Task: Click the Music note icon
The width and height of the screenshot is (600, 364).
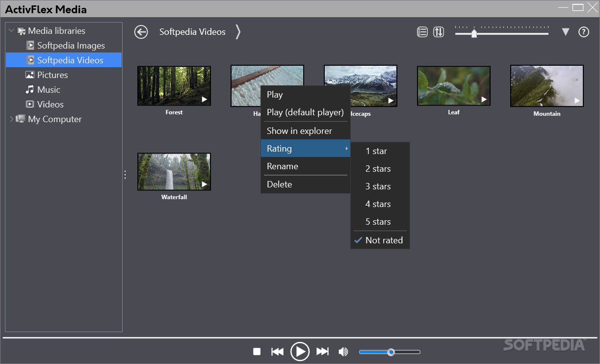Action: (30, 90)
